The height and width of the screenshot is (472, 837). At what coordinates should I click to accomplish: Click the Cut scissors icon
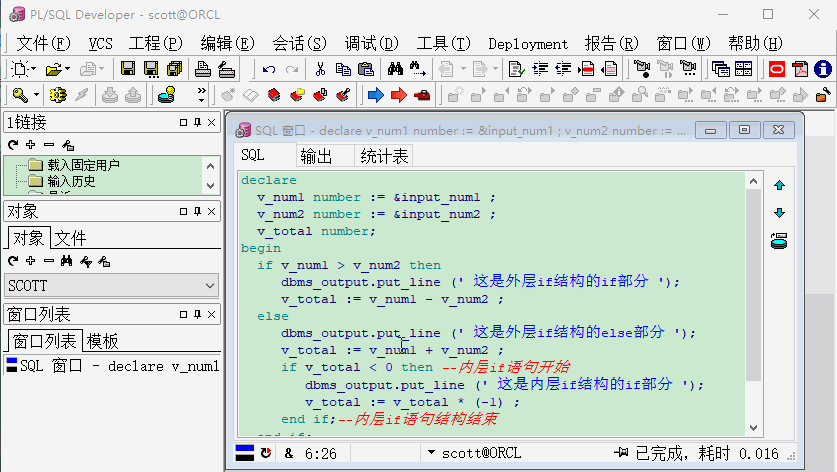(320, 69)
